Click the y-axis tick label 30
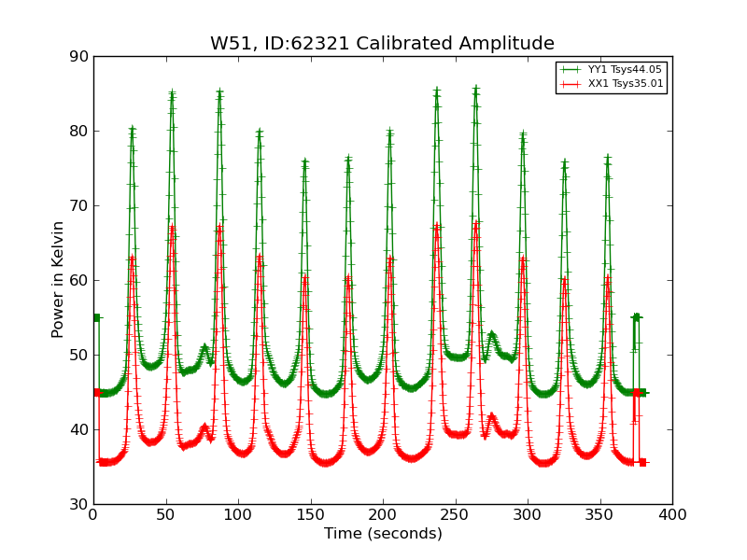 tap(79, 504)
